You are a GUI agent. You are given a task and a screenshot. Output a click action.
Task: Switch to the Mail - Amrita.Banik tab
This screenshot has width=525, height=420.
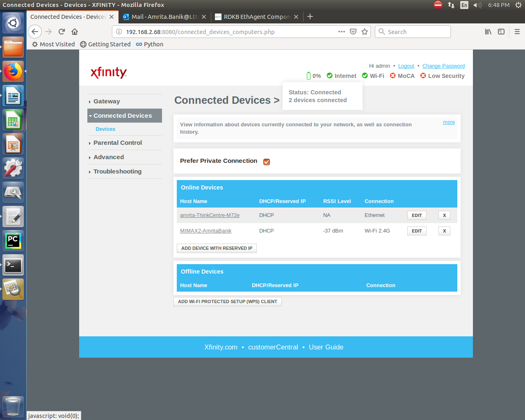coord(164,17)
